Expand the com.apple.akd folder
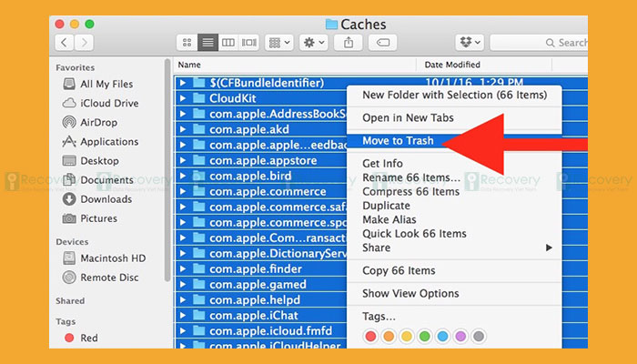The width and height of the screenshot is (637, 364). click(x=183, y=129)
